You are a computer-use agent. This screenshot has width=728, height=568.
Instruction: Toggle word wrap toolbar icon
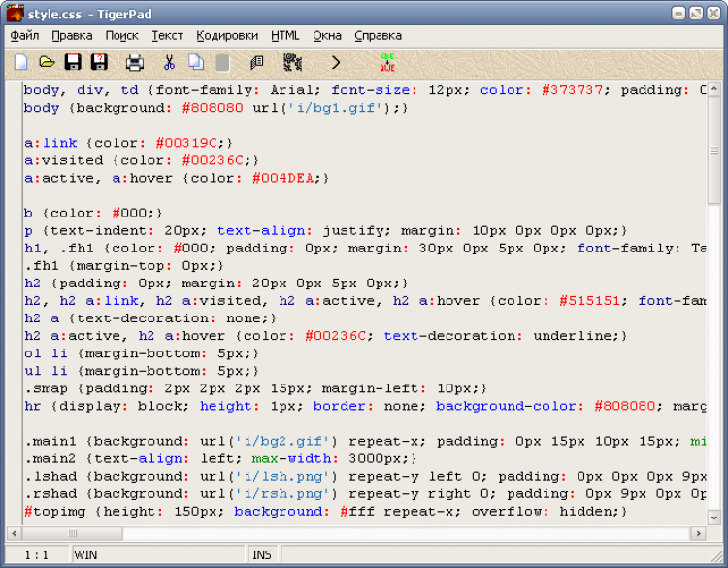coord(257,63)
